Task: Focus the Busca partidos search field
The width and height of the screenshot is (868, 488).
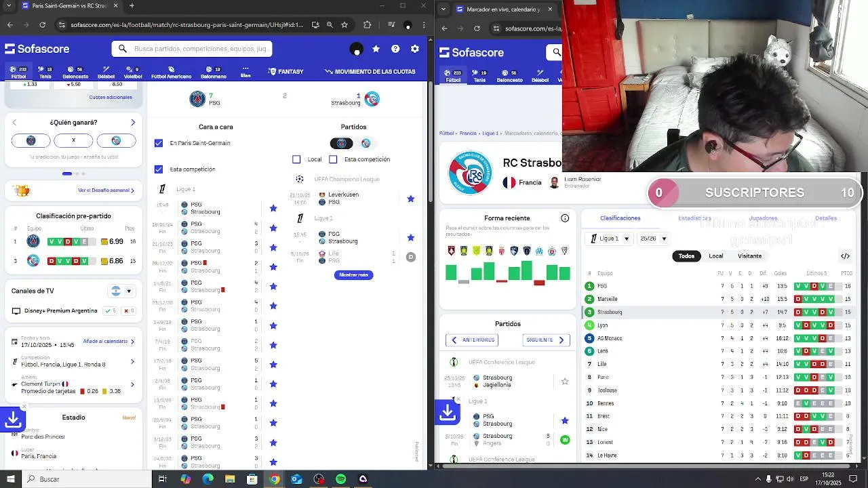Action: coord(192,49)
